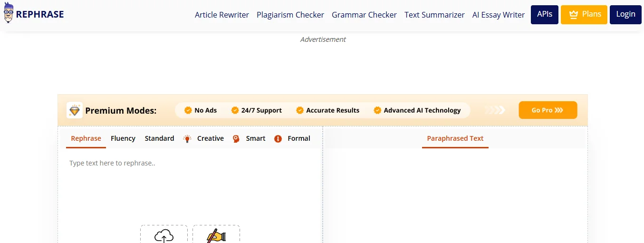Screen dimensions: 644x243
Task: Click the crown icon on Plans
Action: [574, 14]
